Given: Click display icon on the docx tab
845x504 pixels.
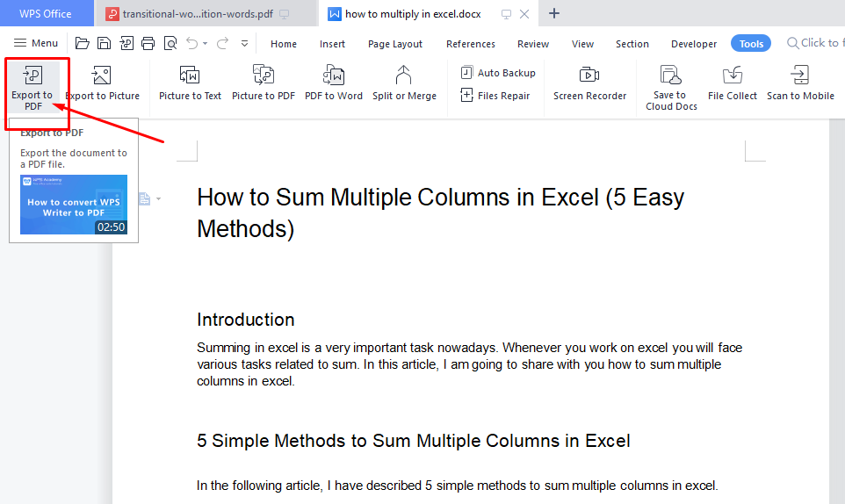Looking at the screenshot, I should 506,14.
